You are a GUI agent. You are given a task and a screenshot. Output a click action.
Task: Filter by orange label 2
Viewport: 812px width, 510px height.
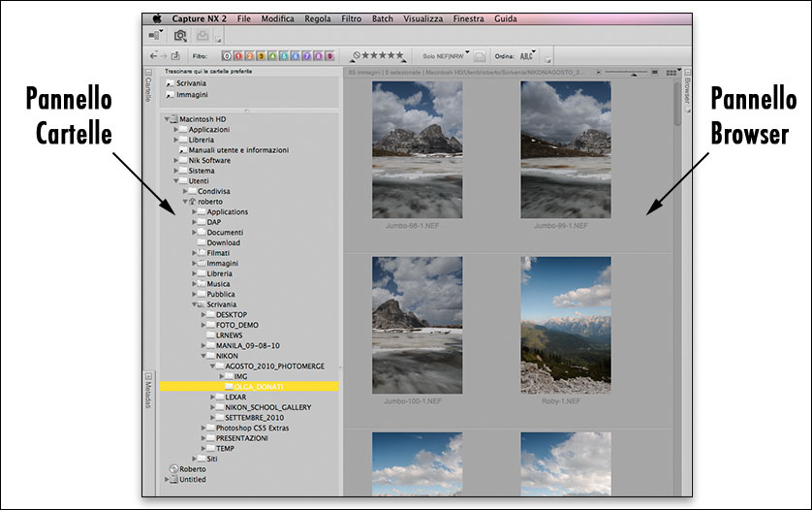tap(250, 56)
